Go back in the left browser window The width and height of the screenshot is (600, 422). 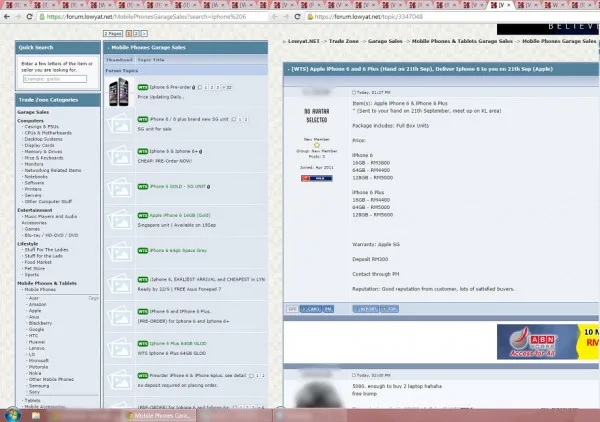click(x=7, y=17)
